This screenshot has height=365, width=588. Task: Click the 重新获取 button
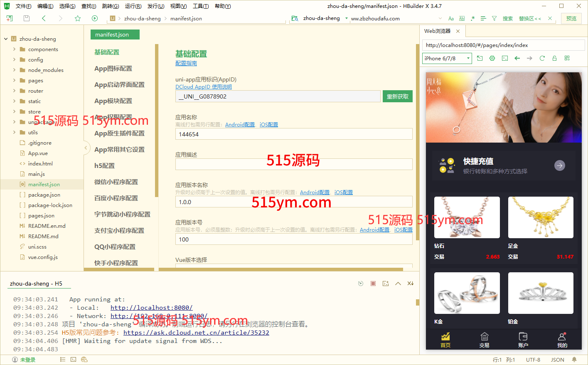pos(397,96)
